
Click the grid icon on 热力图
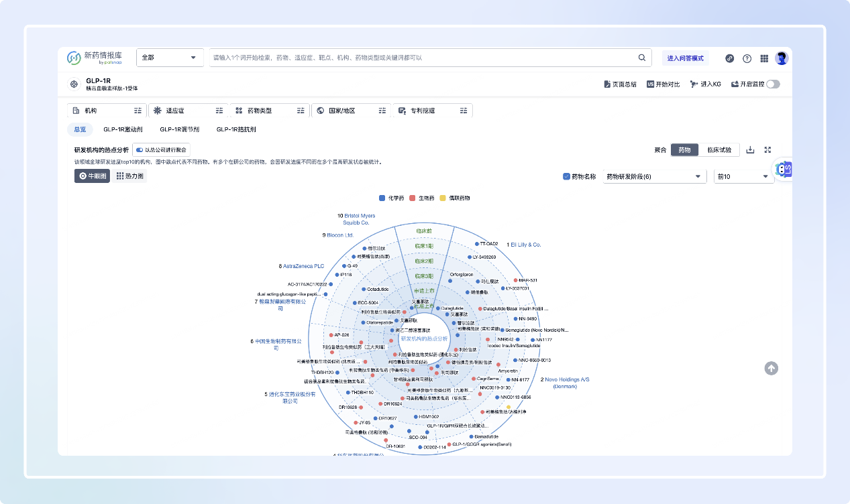click(120, 176)
